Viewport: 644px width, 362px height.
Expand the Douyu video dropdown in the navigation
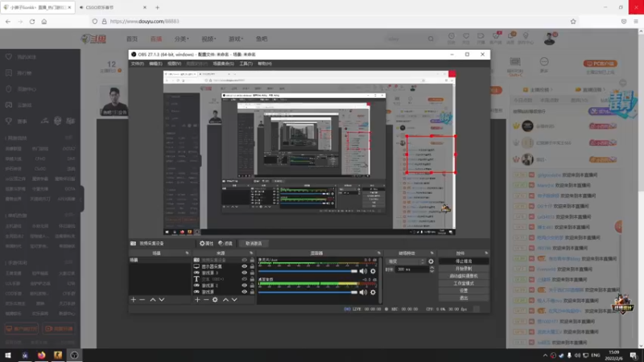click(208, 39)
